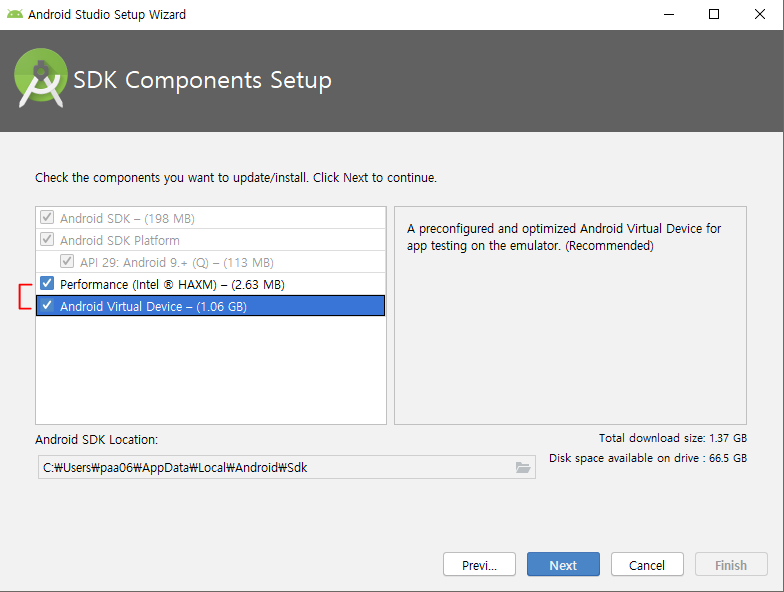Image resolution: width=784 pixels, height=592 pixels.
Task: Click the component description text panel
Action: click(x=570, y=316)
